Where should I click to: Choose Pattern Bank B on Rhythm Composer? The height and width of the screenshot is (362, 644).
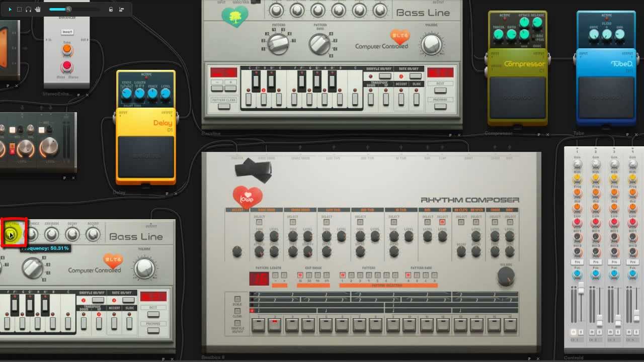[x=417, y=275]
